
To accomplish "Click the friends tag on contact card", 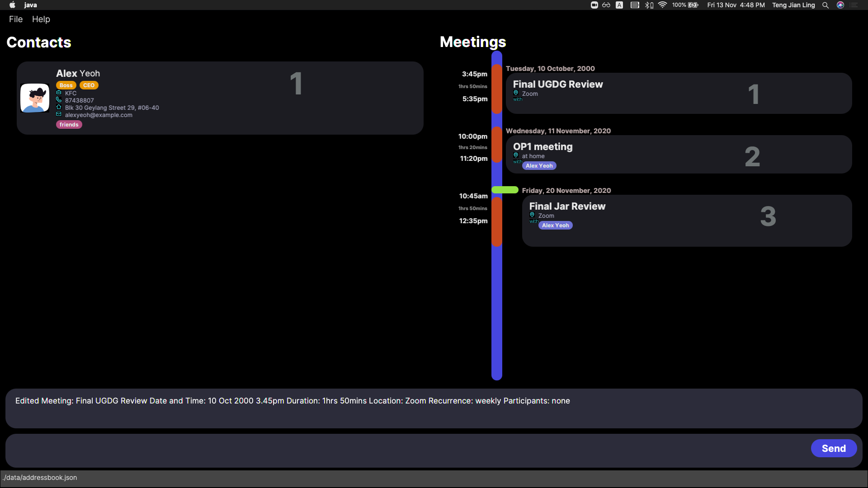I will (69, 125).
